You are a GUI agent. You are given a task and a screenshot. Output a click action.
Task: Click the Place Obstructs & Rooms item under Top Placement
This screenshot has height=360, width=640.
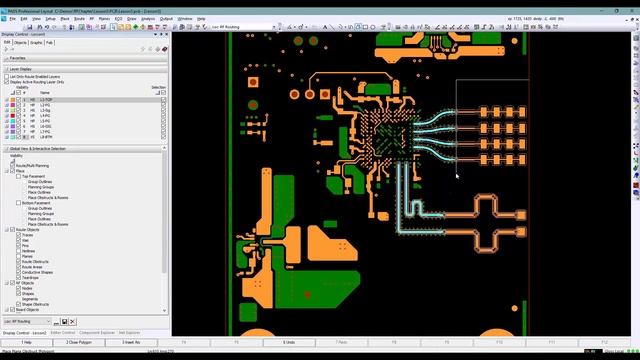(x=48, y=198)
